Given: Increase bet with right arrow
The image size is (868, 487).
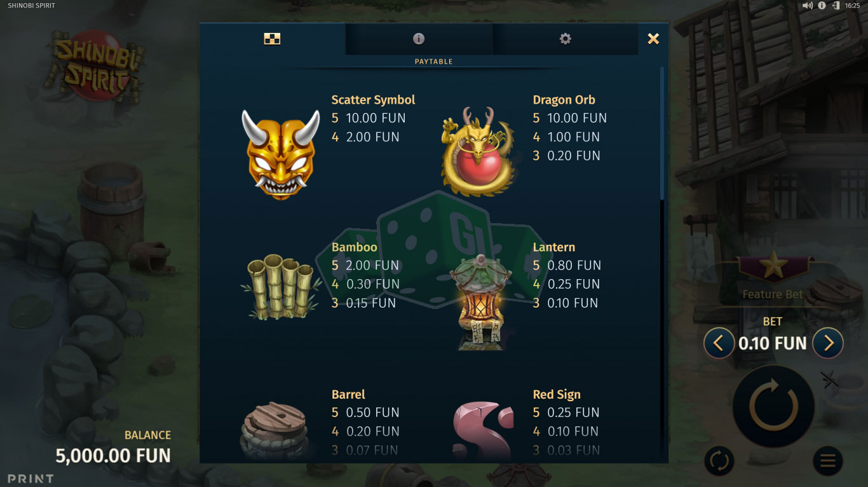Looking at the screenshot, I should 828,343.
